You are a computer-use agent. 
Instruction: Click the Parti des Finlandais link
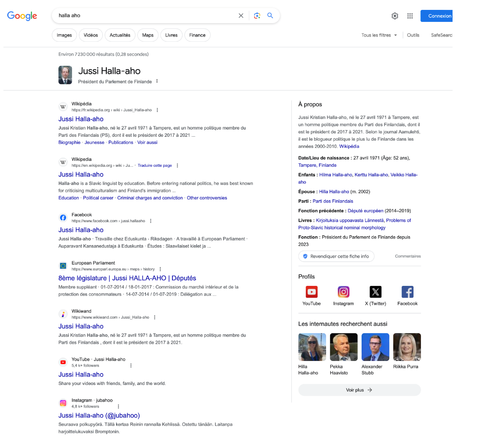333,201
